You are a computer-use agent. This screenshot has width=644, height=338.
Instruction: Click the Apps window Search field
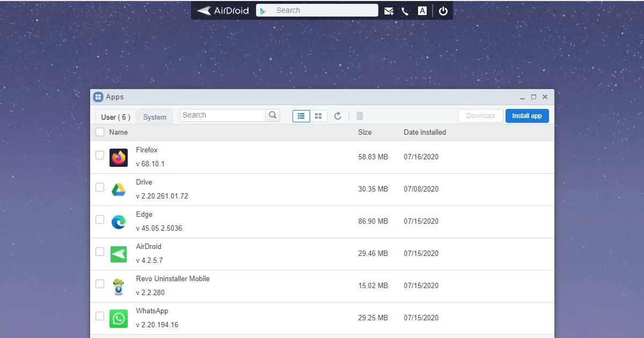223,115
